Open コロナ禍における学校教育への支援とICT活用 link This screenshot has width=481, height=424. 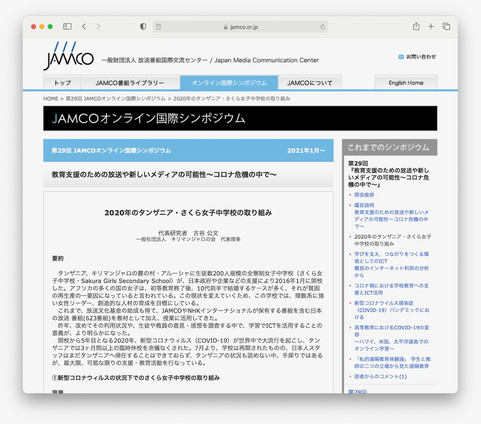click(391, 289)
